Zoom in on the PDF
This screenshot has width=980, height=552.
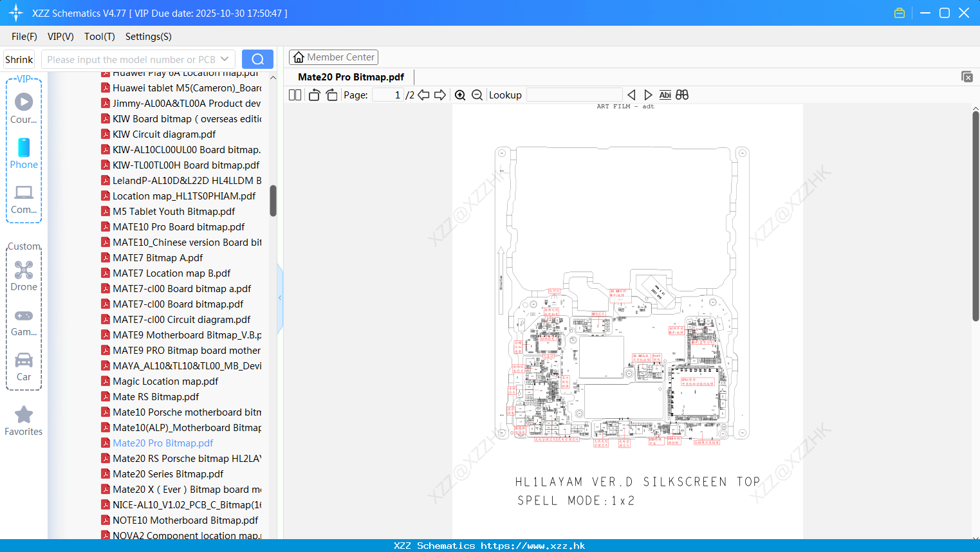(460, 95)
